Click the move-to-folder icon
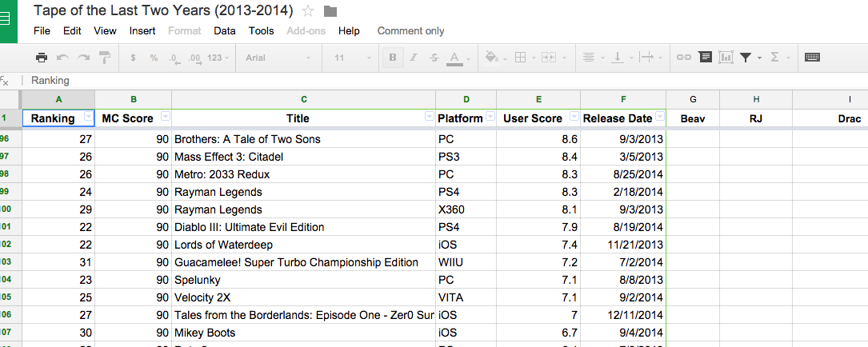The height and width of the screenshot is (347, 868). point(330,11)
